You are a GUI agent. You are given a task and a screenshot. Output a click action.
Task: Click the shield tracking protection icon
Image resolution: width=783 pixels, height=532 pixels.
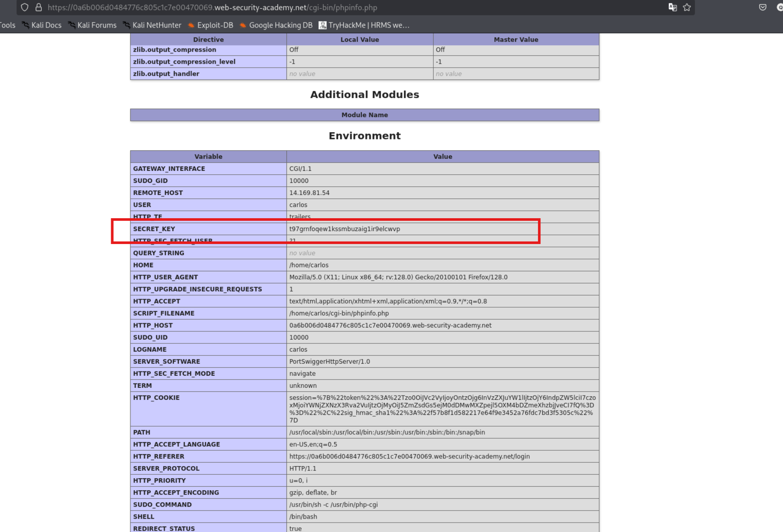tap(25, 7)
